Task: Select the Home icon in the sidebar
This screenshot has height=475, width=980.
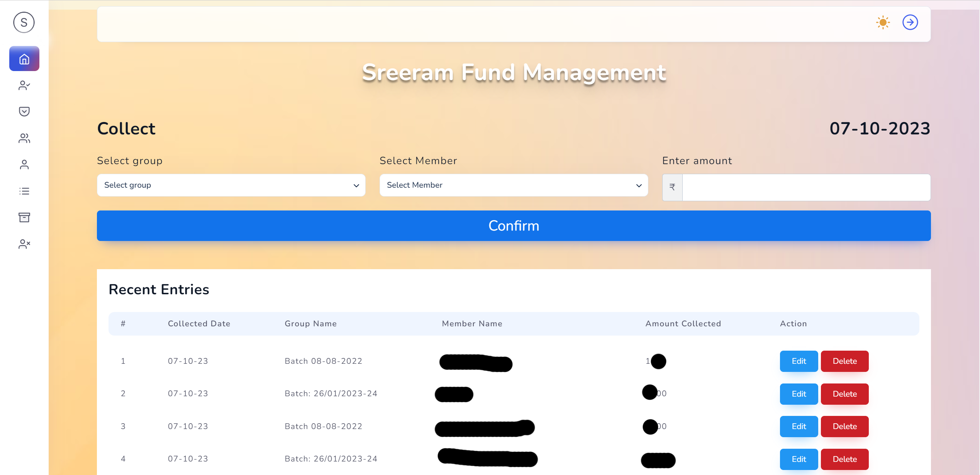Action: coord(24,59)
